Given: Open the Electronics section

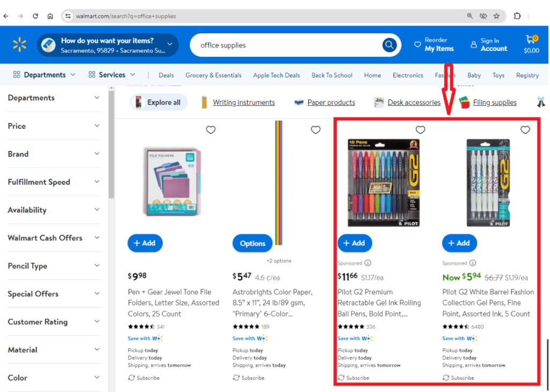Looking at the screenshot, I should (408, 75).
